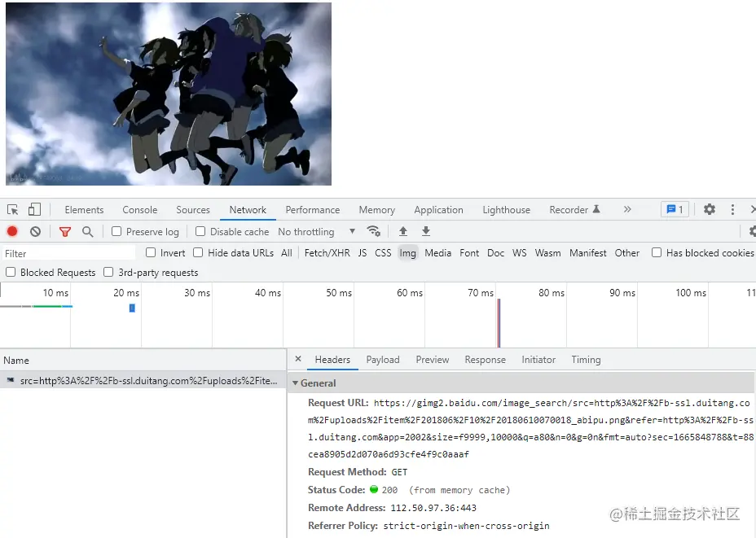
Task: Open network conditions settings
Action: 374,231
